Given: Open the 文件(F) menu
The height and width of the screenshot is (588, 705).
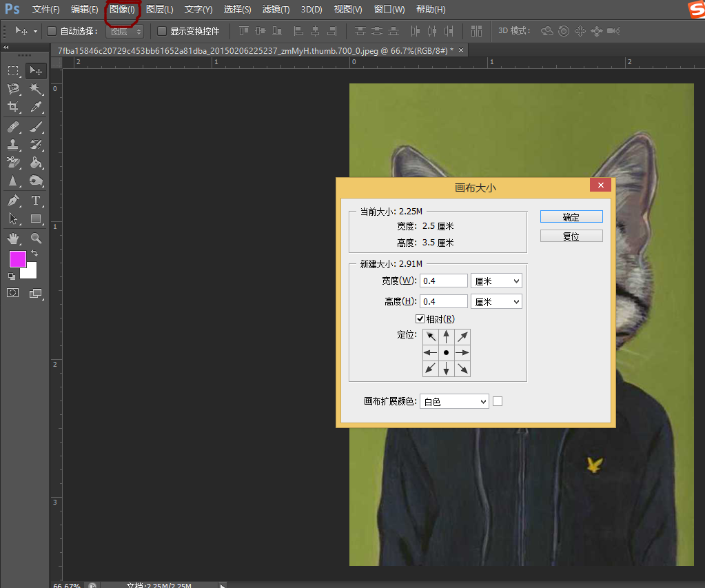Looking at the screenshot, I should pos(46,10).
